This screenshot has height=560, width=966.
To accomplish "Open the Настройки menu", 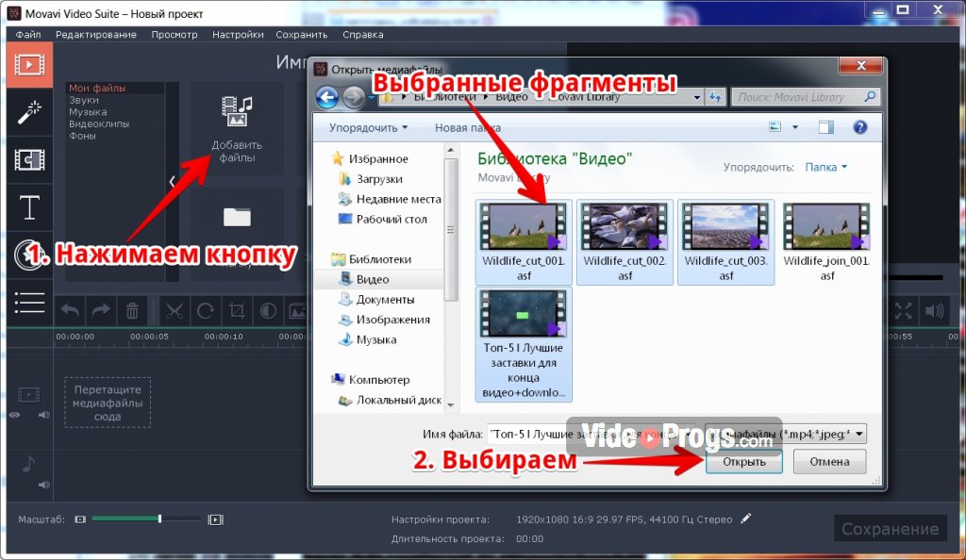I will pyautogui.click(x=238, y=35).
